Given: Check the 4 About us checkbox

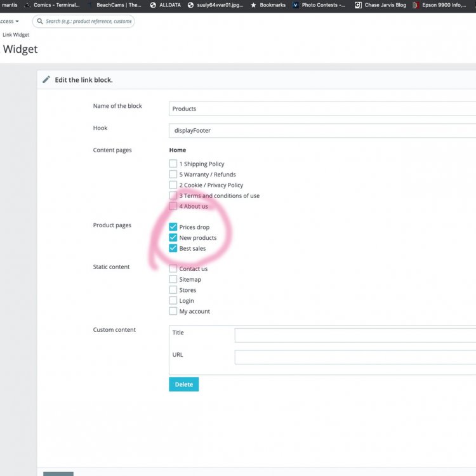Looking at the screenshot, I should click(x=173, y=206).
